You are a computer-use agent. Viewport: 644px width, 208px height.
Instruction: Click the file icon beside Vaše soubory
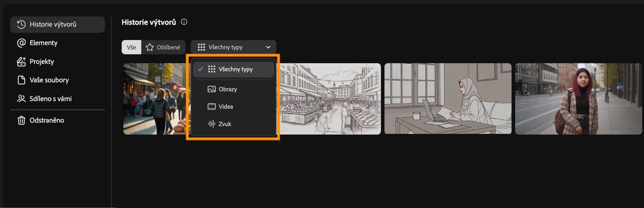[x=21, y=80]
